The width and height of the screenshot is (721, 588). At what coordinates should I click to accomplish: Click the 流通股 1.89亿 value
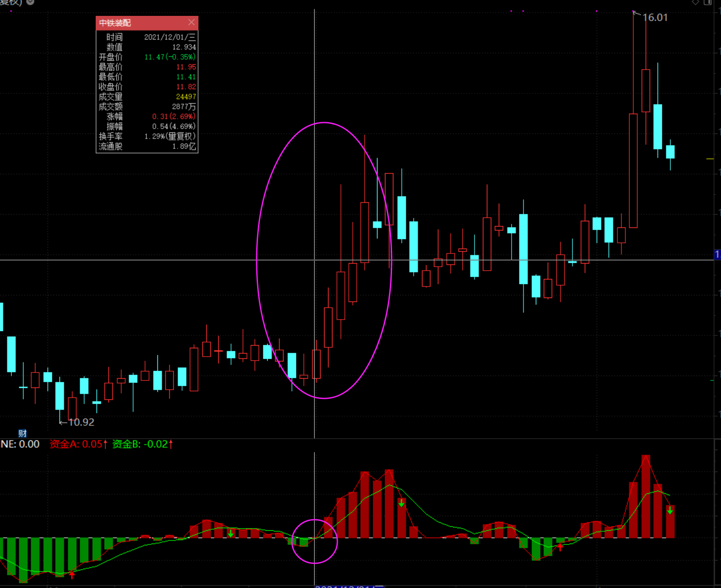pyautogui.click(x=184, y=146)
